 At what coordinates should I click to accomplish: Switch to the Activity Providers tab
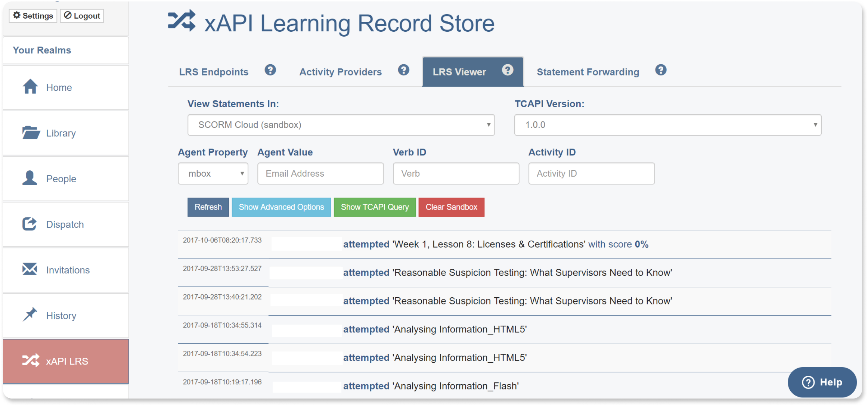[340, 72]
